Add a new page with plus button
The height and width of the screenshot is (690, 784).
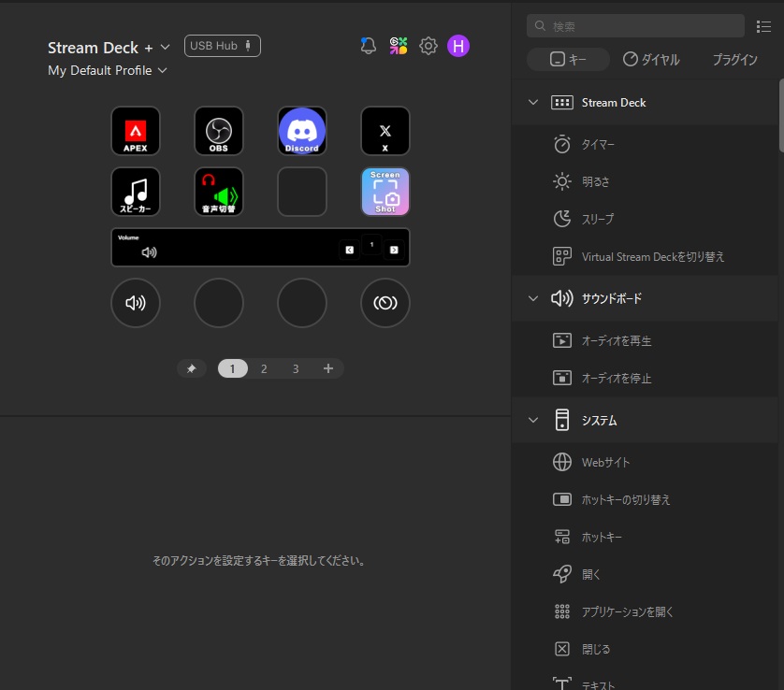click(328, 369)
